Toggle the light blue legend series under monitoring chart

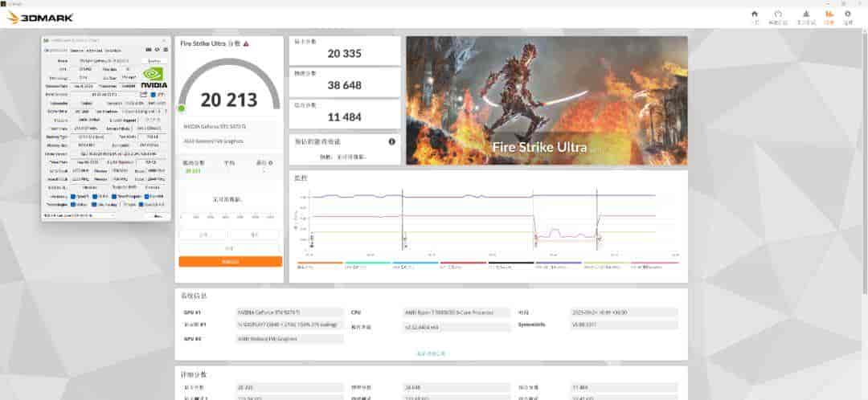(416, 265)
